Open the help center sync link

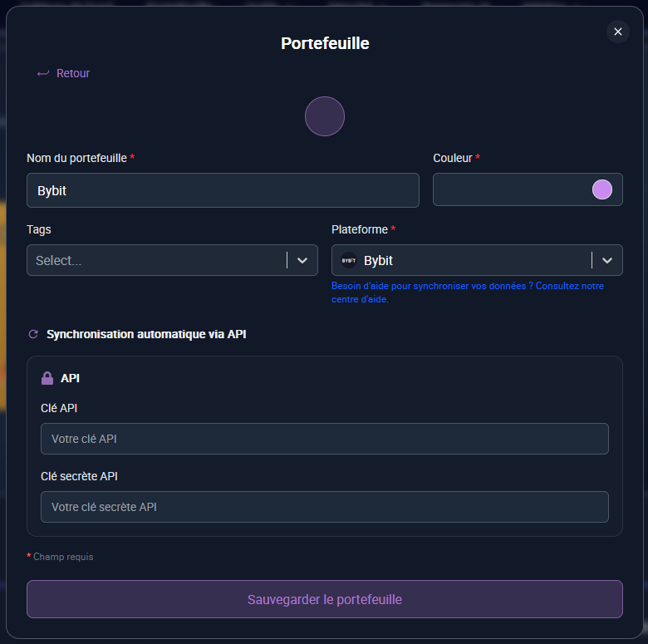pos(468,293)
